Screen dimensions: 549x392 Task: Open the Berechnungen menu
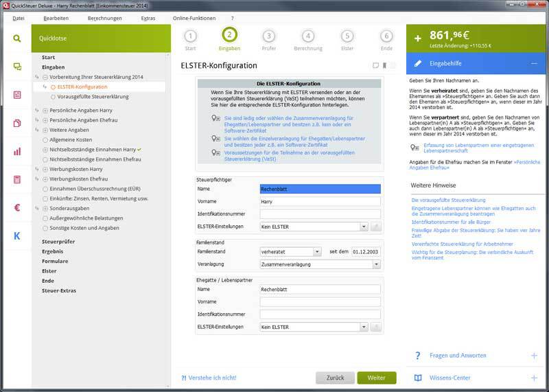click(x=104, y=18)
